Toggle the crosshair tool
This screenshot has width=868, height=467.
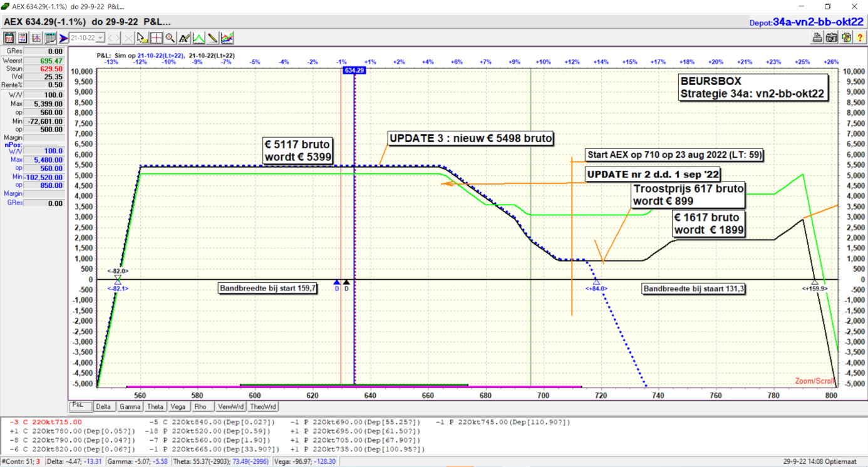pyautogui.click(x=156, y=38)
